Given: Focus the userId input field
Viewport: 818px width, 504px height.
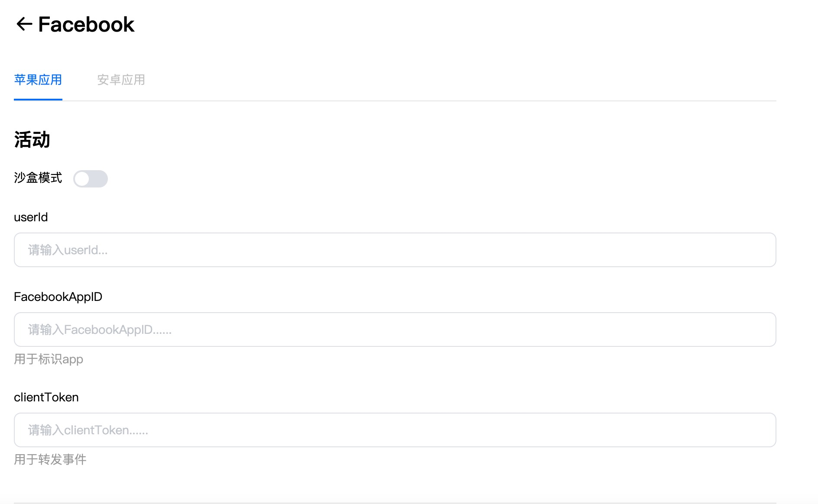Looking at the screenshot, I should coord(395,250).
